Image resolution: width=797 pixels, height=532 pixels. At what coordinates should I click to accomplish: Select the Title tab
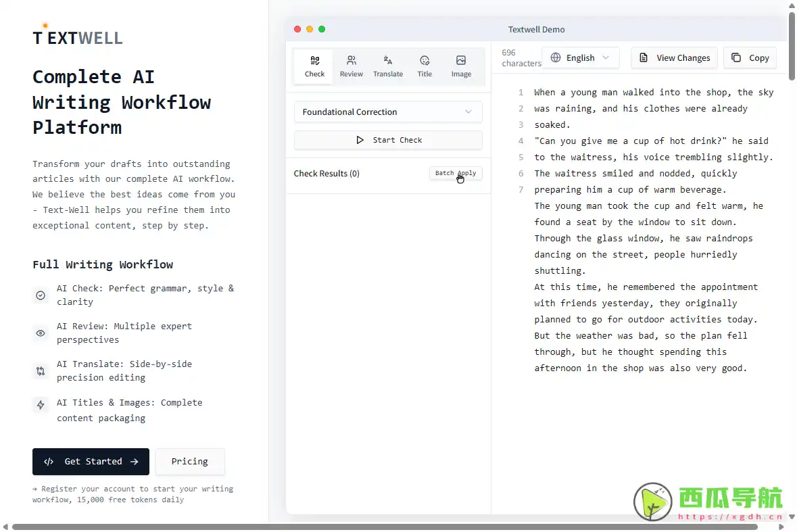coord(425,66)
